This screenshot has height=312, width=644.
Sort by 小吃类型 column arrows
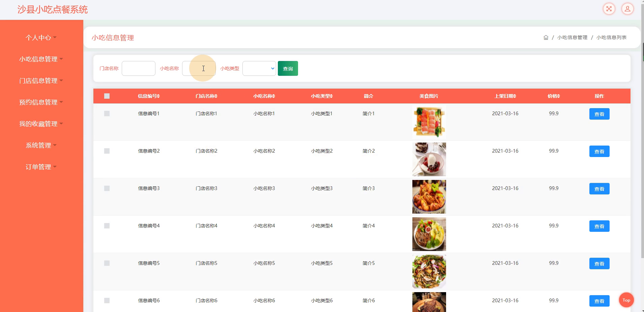click(x=331, y=96)
